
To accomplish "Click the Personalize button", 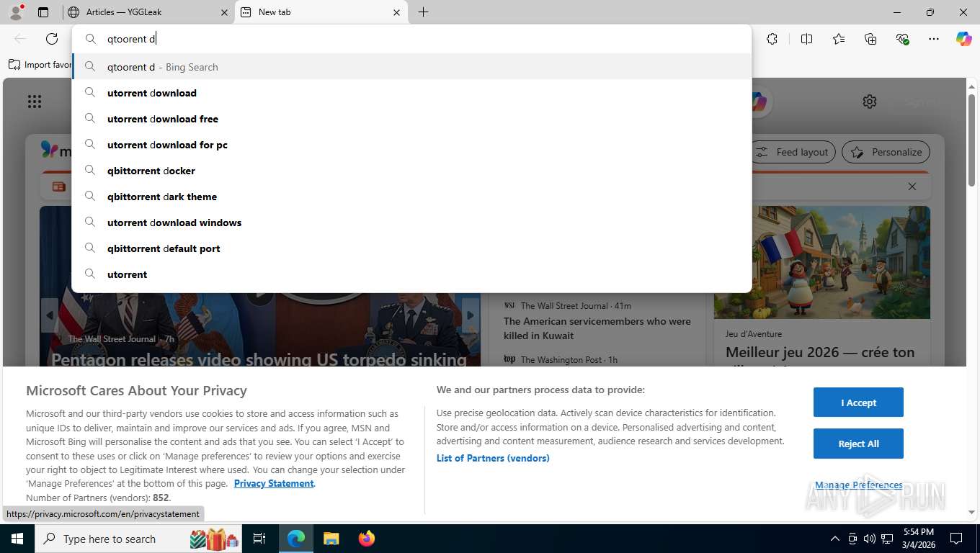I will 886,152.
